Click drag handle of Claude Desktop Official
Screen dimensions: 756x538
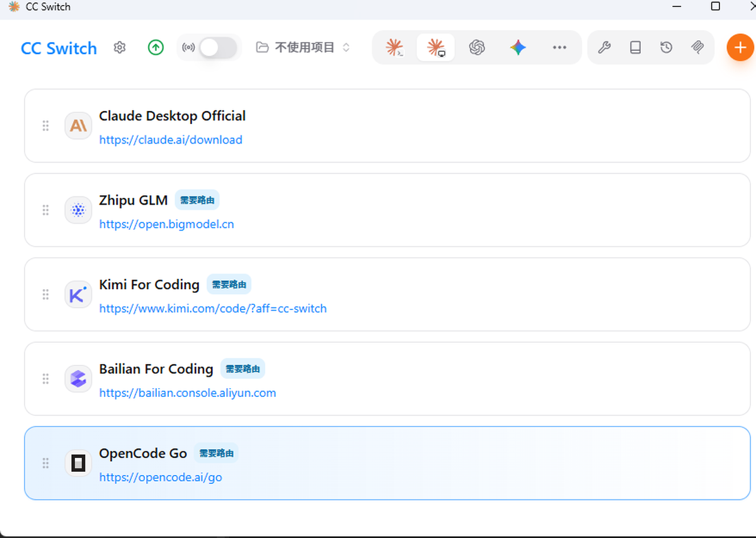(45, 126)
